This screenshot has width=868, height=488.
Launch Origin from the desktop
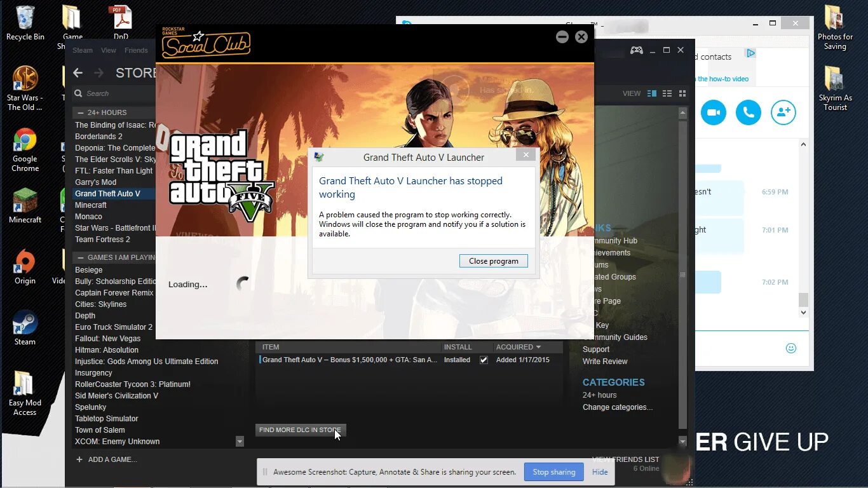[25, 268]
